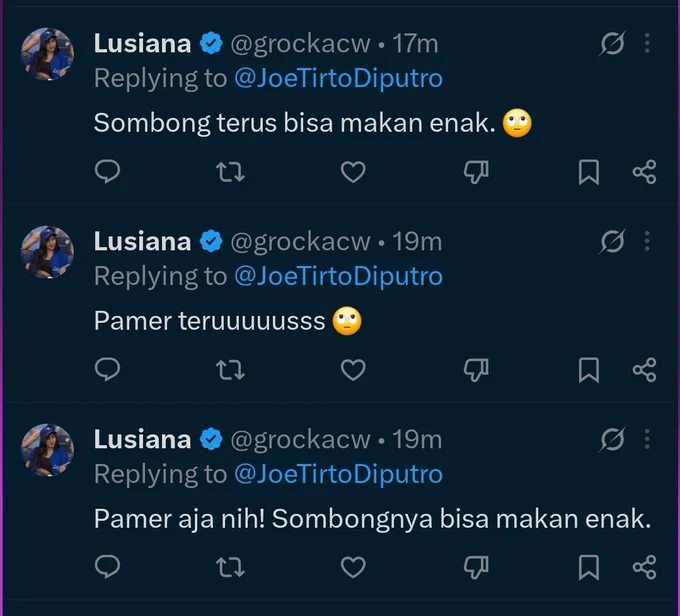Like the 'Pamer teruuuuusss' tweet

click(353, 370)
